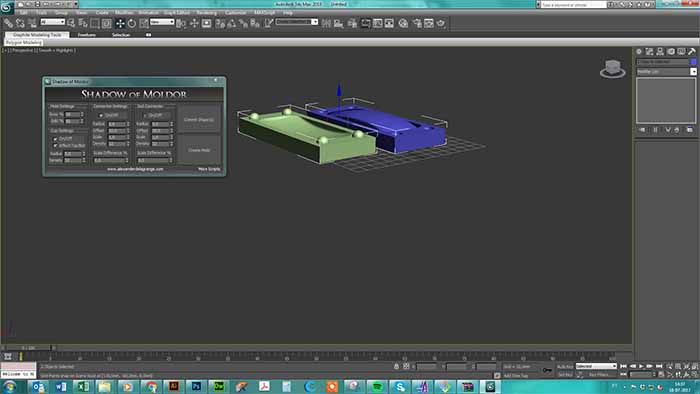Toggle the Selection Lock padlock icon
This screenshot has width=700, height=394.
(396, 366)
